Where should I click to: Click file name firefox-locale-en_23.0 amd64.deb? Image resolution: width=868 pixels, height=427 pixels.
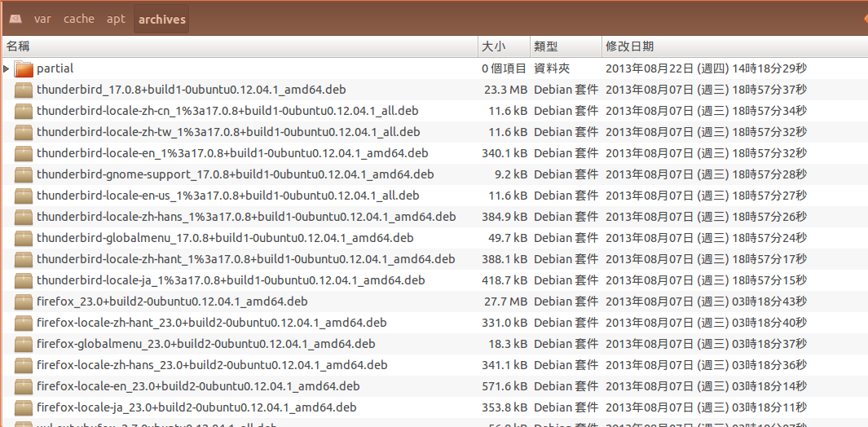pos(198,386)
